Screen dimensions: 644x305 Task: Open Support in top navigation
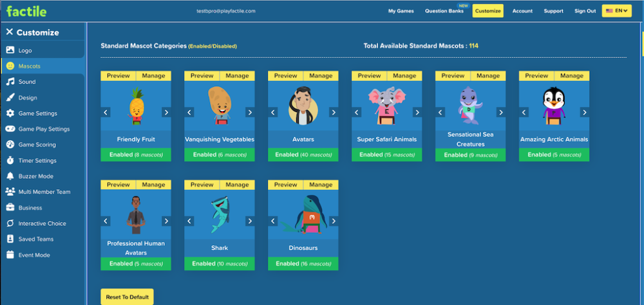(x=554, y=11)
